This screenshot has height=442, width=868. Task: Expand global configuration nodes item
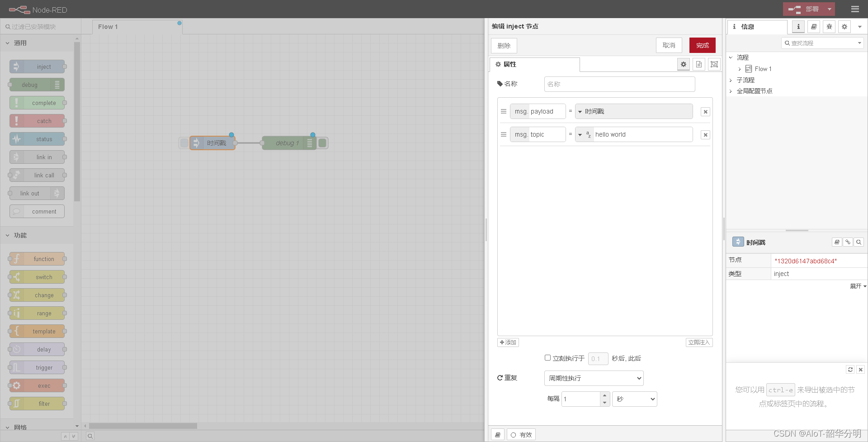click(731, 91)
